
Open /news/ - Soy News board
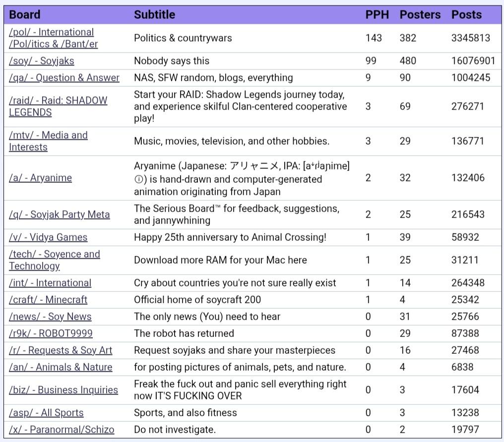50,316
